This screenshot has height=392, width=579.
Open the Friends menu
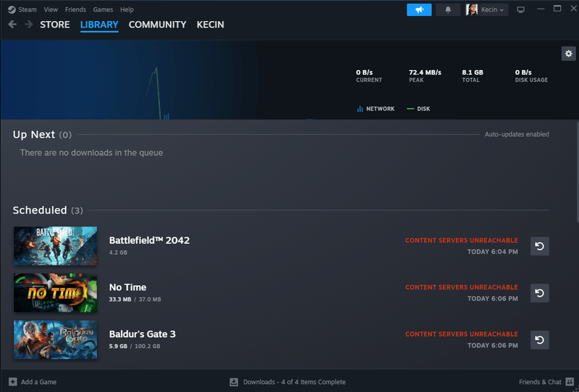point(75,9)
